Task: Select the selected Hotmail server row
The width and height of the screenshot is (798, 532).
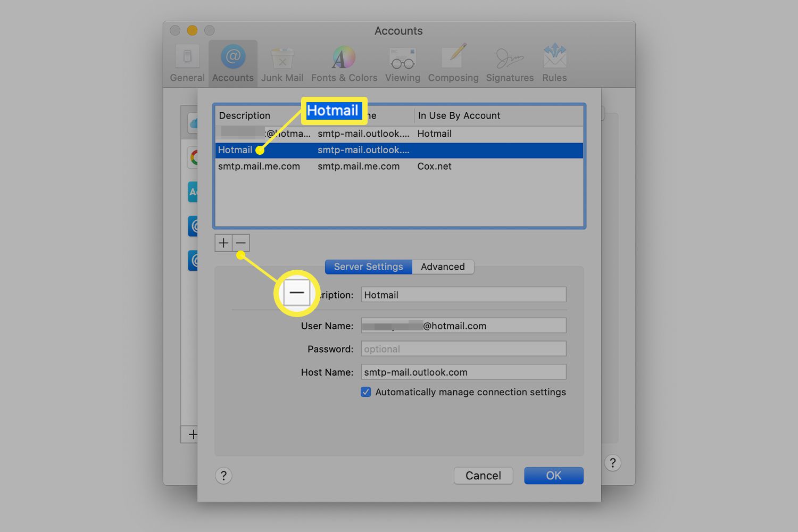Action: click(399, 150)
